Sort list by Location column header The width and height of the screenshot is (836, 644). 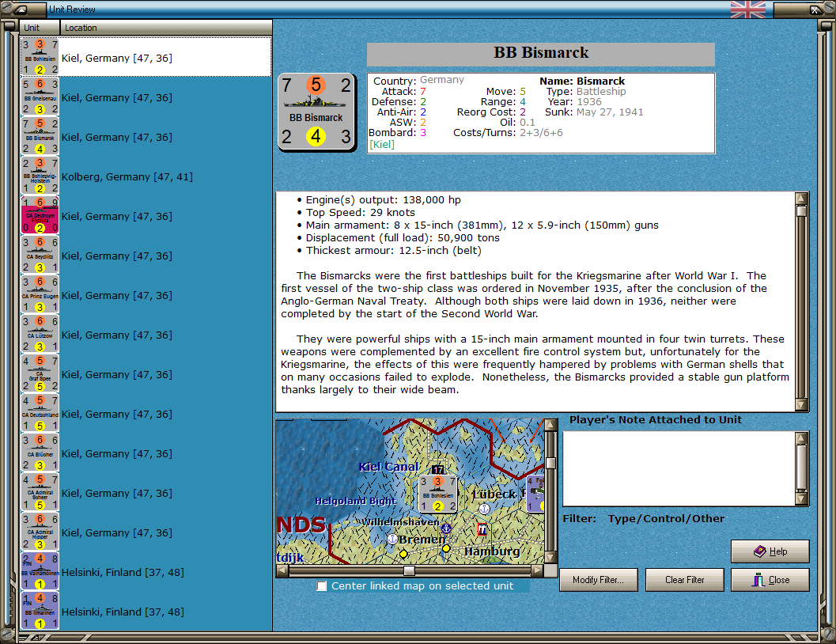click(166, 28)
